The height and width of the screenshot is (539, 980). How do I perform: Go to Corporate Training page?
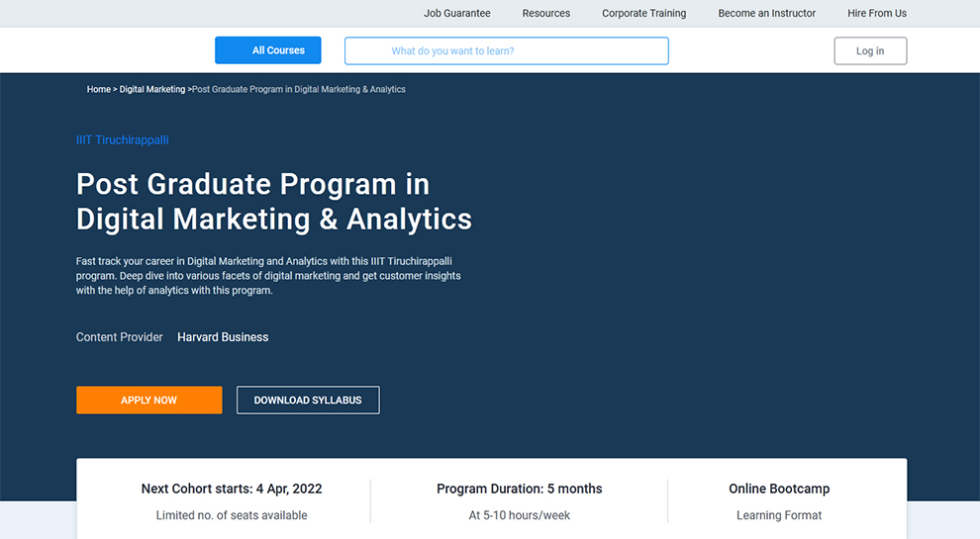pos(643,13)
